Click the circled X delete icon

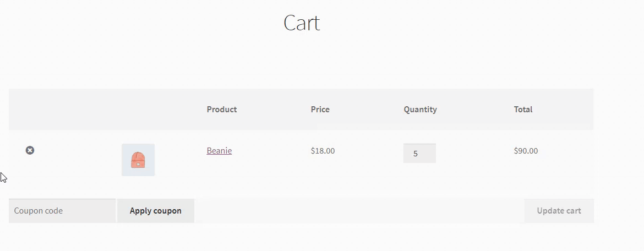30,150
